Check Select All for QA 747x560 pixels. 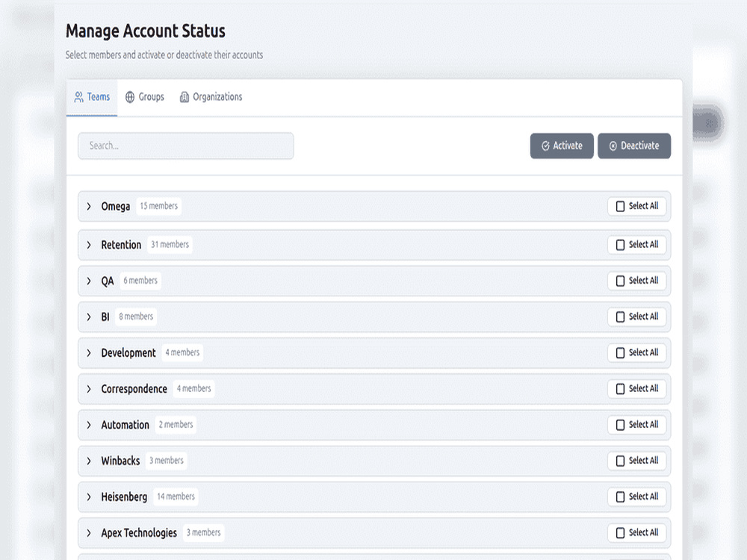[636, 281]
